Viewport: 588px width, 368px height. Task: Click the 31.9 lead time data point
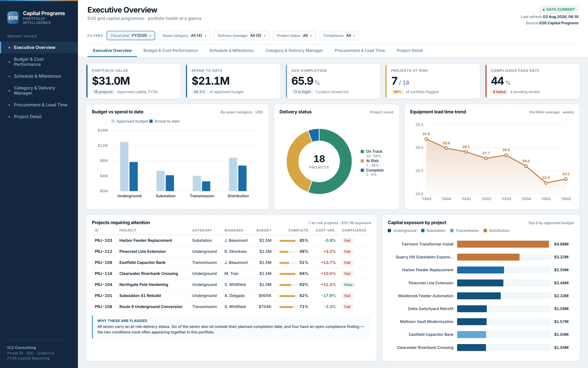tap(426, 139)
